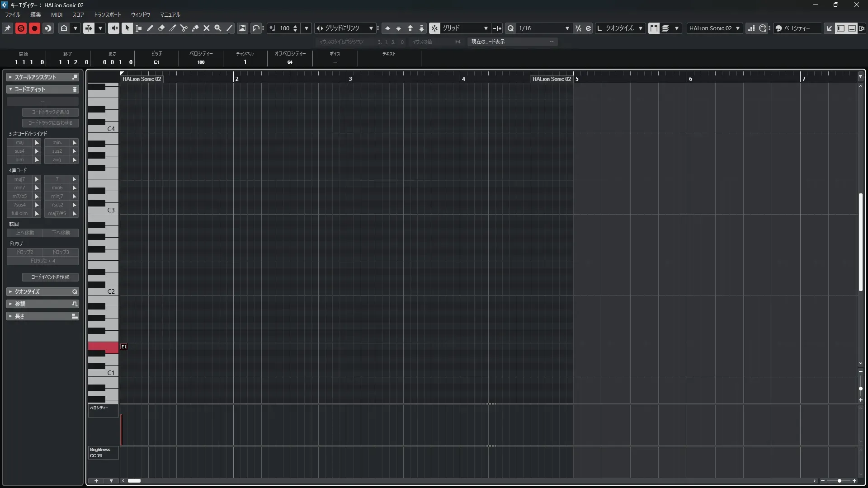The height and width of the screenshot is (488, 868).
Task: Toggle Solo Editor button
Action: click(x=21, y=28)
